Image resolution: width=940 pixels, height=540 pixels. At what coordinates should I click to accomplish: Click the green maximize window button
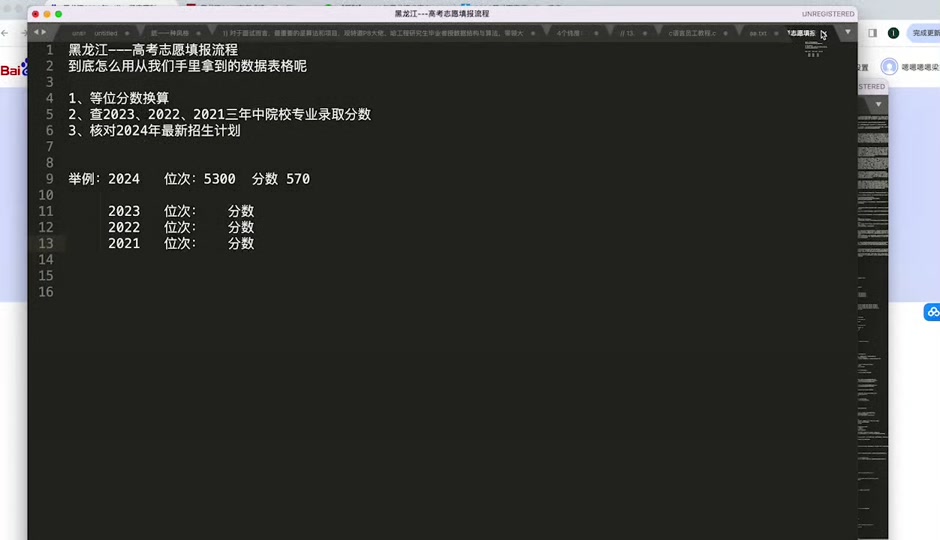click(x=59, y=14)
